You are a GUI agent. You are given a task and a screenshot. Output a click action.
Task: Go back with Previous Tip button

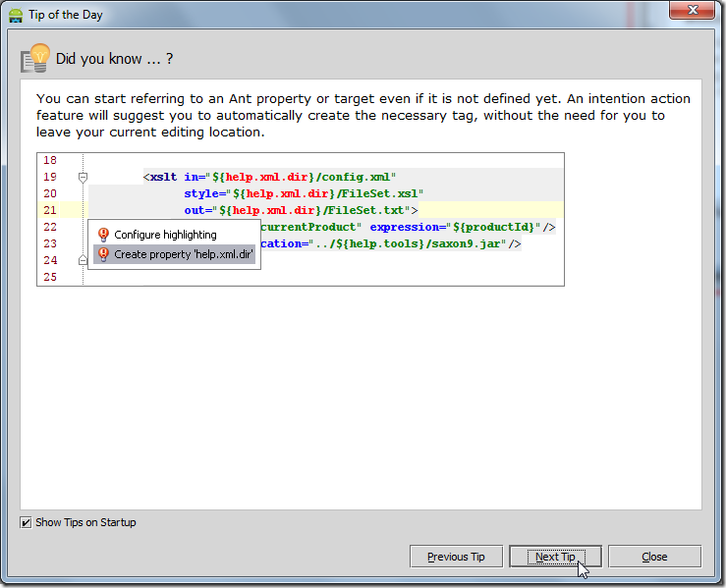(x=456, y=557)
